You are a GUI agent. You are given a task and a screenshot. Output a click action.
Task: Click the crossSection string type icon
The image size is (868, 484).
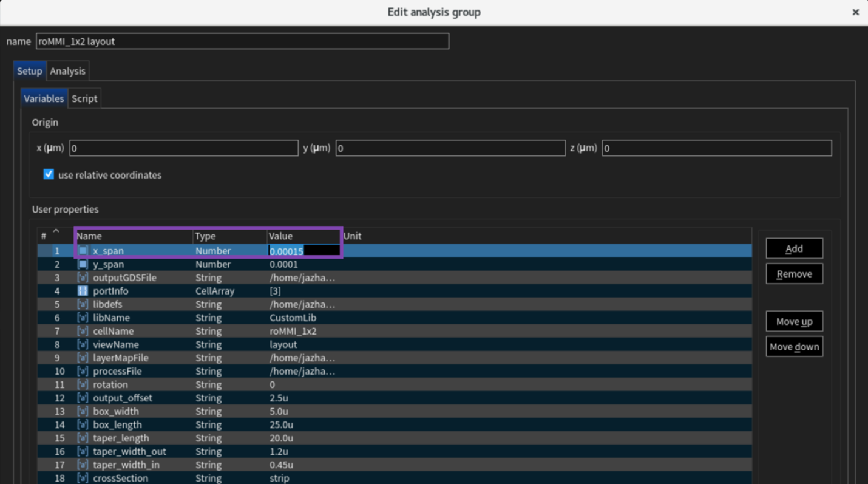(83, 478)
